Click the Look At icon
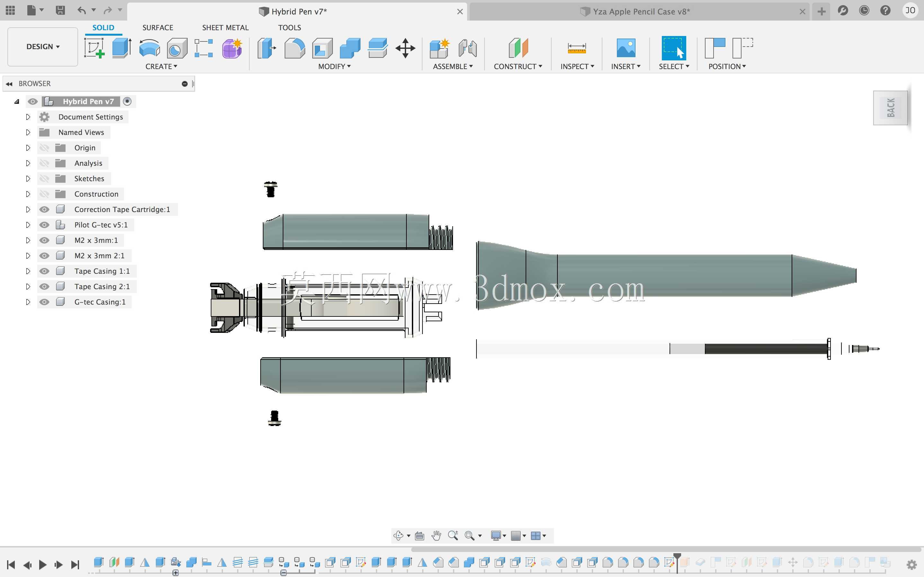The width and height of the screenshot is (924, 577). (x=419, y=536)
